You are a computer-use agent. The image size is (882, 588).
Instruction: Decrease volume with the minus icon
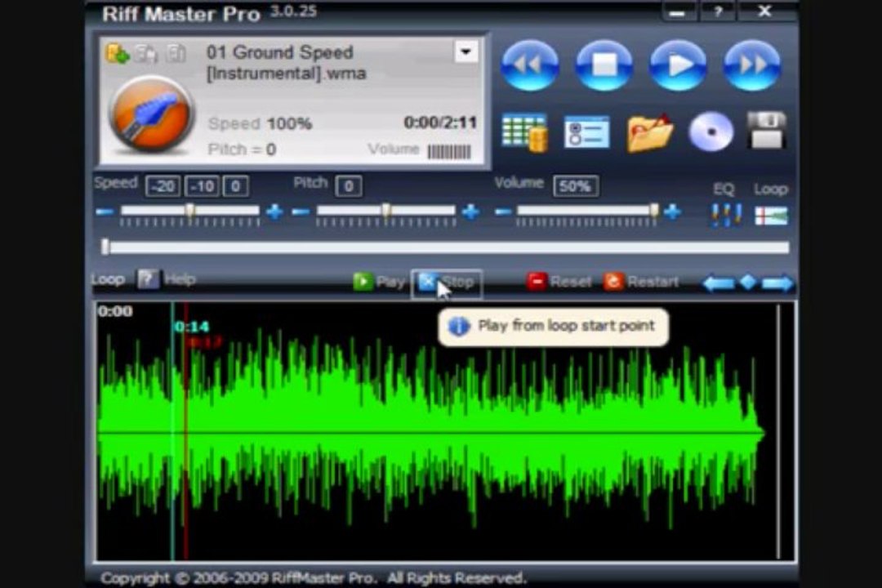pos(503,212)
